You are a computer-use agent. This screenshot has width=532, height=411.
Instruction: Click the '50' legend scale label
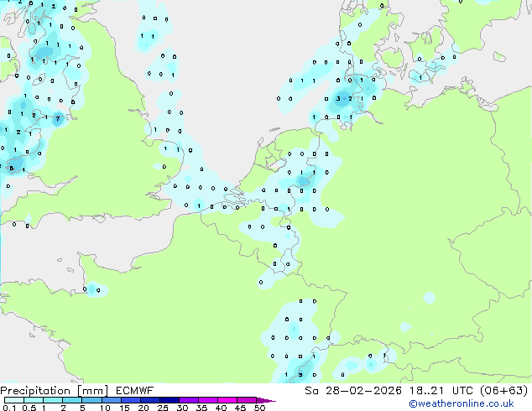pyautogui.click(x=259, y=408)
